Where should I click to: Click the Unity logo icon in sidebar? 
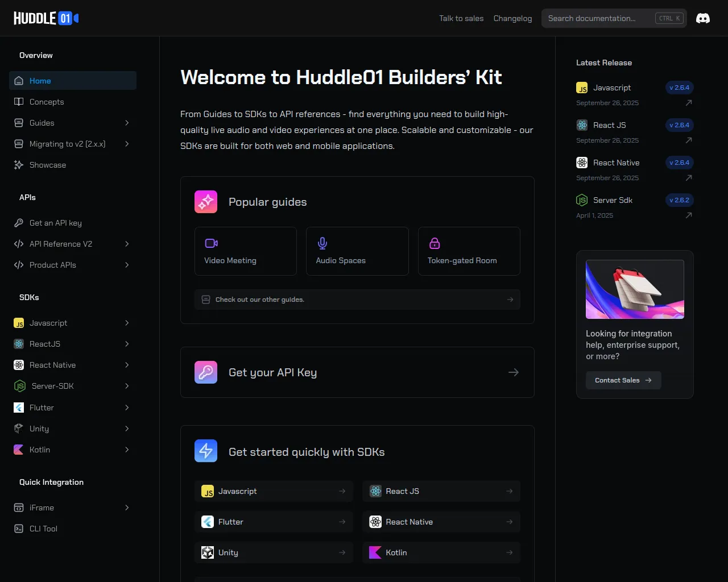19,429
